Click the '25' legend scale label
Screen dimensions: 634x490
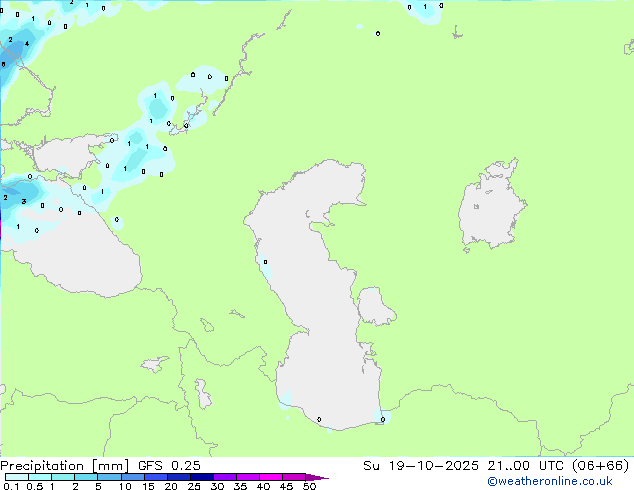pos(194,486)
